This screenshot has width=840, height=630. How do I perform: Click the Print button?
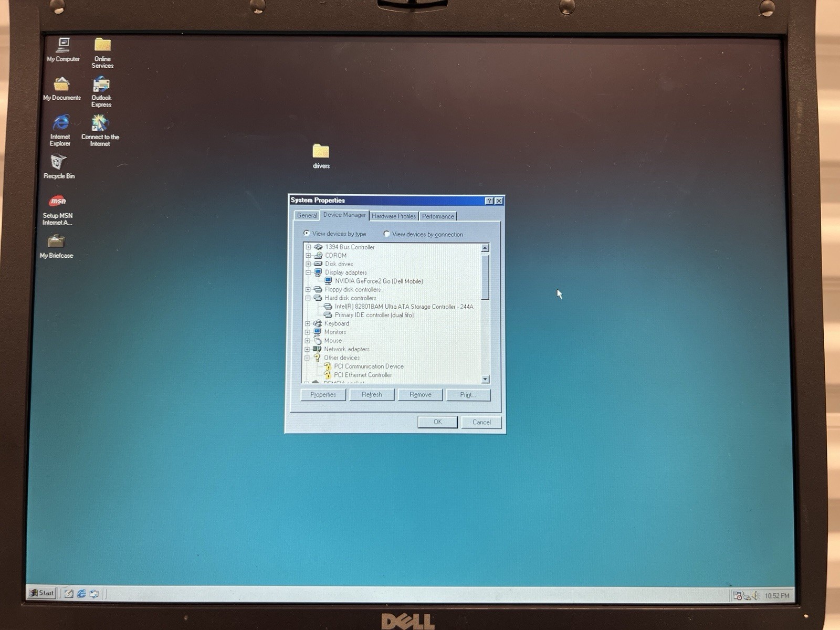coord(468,395)
